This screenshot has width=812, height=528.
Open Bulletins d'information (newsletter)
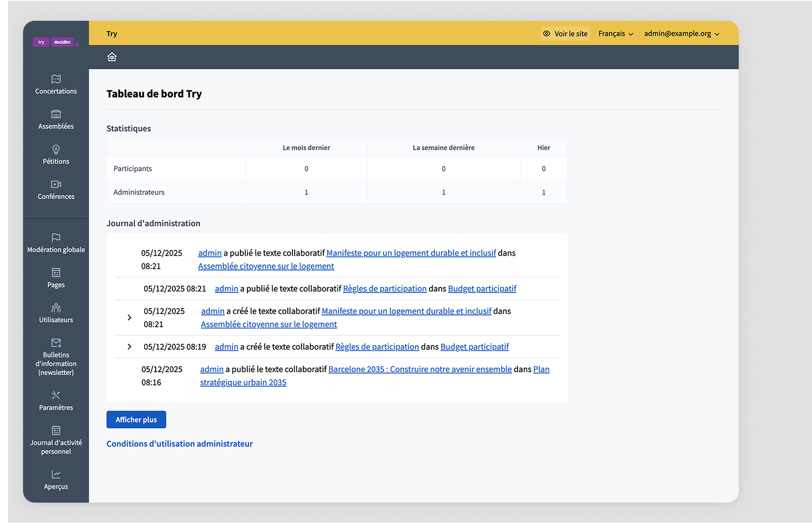click(x=55, y=358)
